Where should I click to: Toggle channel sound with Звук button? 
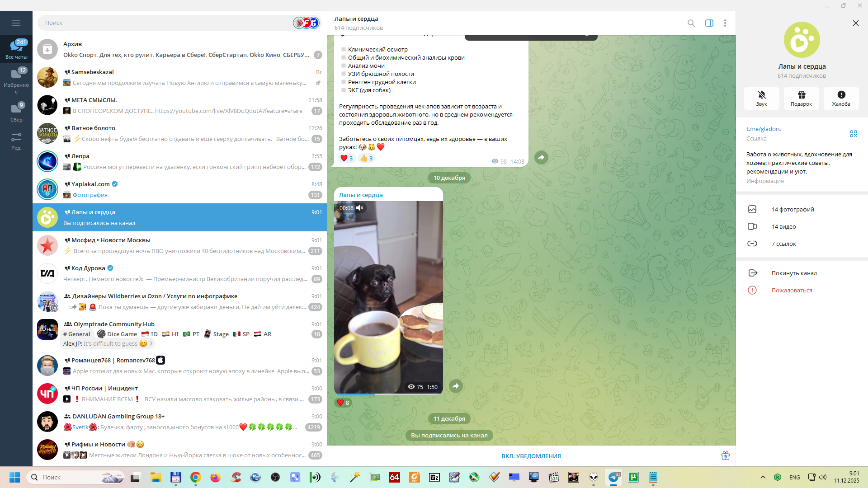tap(761, 98)
